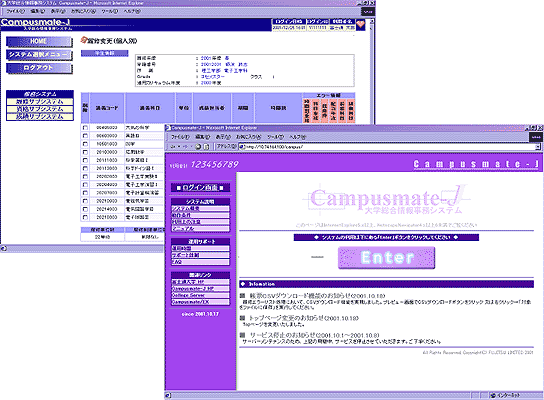Image resolution: width=544 pixels, height=400 pixels.
Task: Open the ファイル menu in the front browser window
Action: point(180,137)
